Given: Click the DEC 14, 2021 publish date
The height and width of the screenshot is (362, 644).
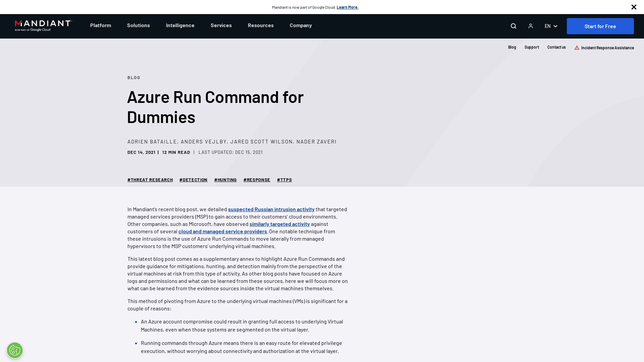Looking at the screenshot, I should click(x=142, y=152).
